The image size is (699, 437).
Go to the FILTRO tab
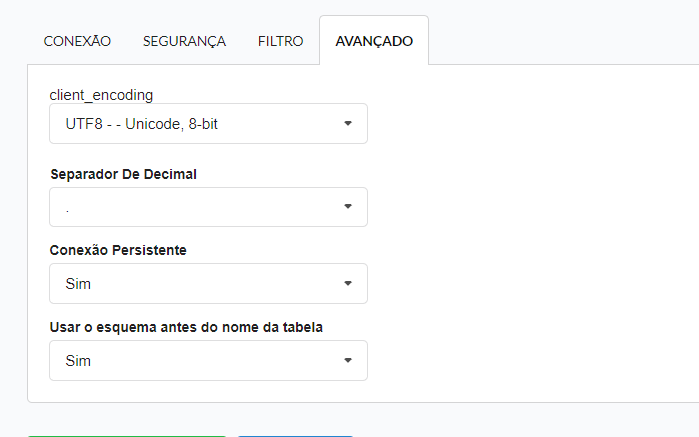coord(280,41)
